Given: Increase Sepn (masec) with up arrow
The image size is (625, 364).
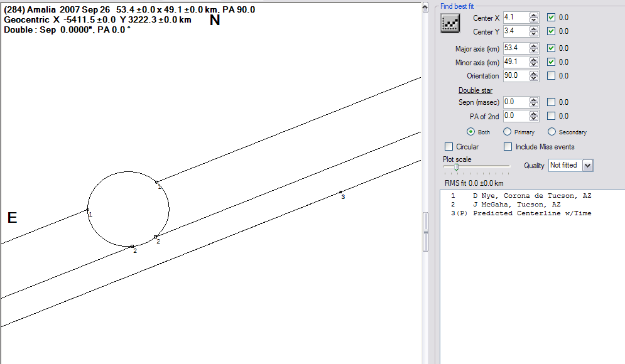Looking at the screenshot, I should coord(534,100).
